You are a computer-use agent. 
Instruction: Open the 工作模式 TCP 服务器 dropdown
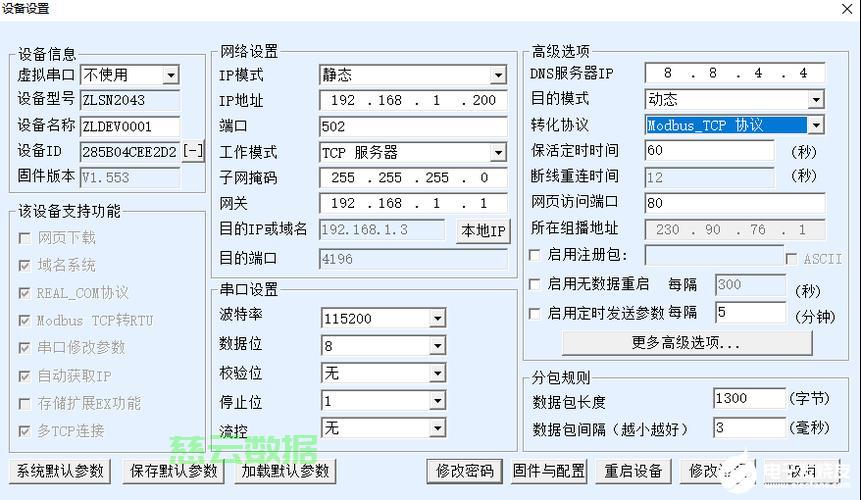[498, 153]
